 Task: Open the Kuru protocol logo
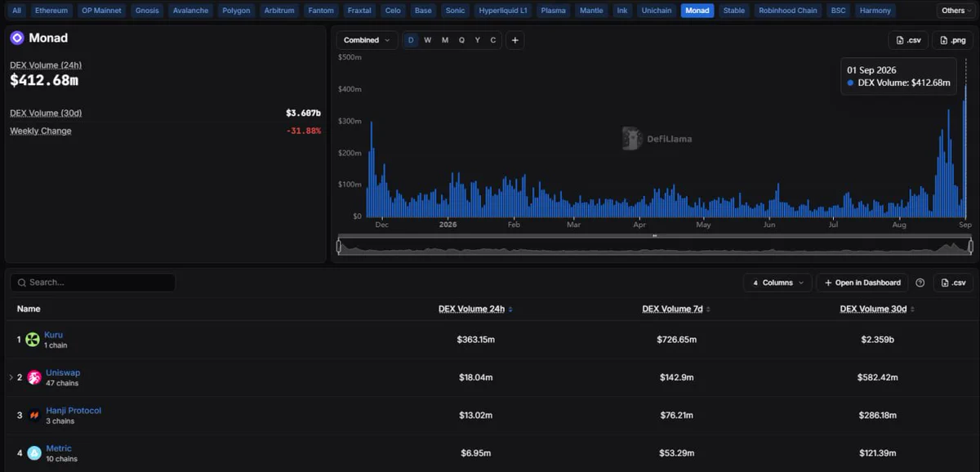[33, 340]
